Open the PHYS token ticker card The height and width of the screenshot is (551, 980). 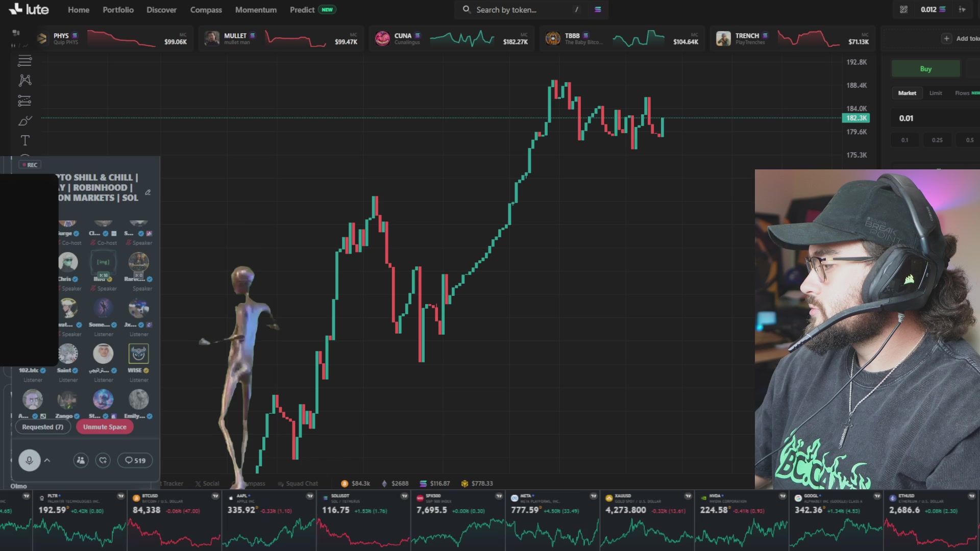(x=113, y=39)
